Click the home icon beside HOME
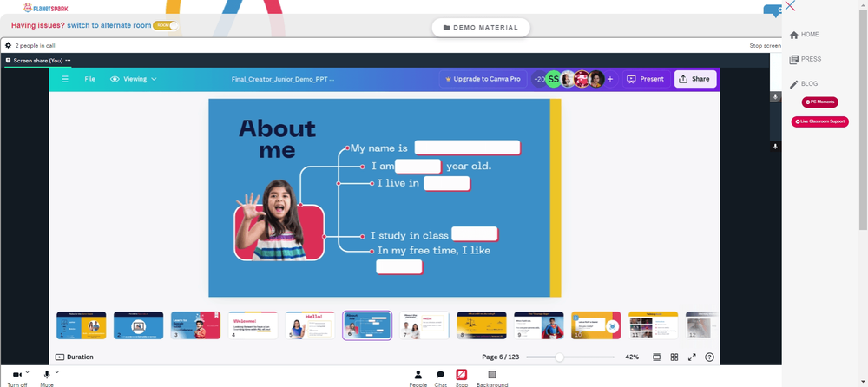This screenshot has width=868, height=387. pos(794,35)
